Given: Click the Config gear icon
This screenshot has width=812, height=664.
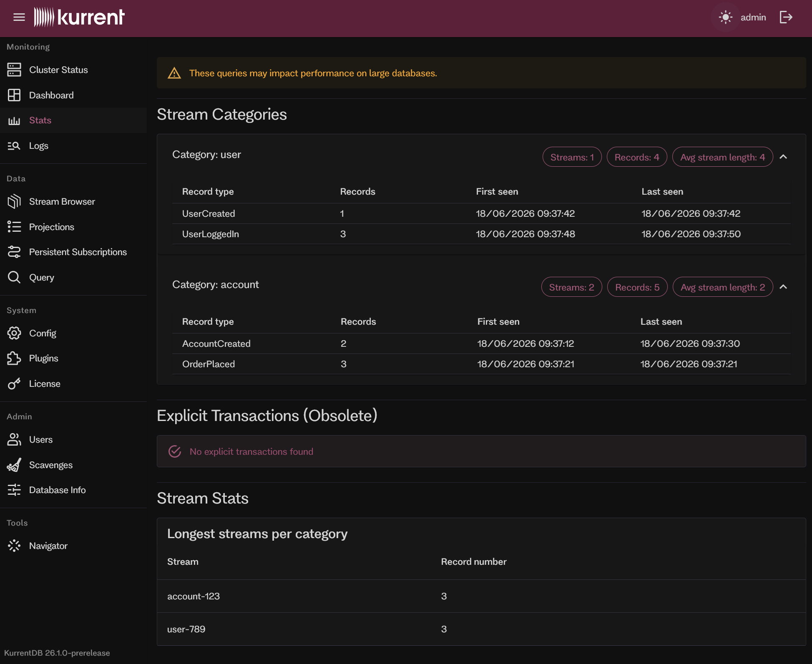Looking at the screenshot, I should point(14,333).
